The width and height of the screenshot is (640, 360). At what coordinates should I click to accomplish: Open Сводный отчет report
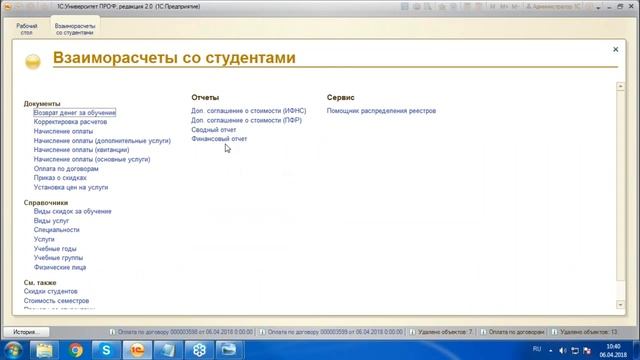point(213,129)
